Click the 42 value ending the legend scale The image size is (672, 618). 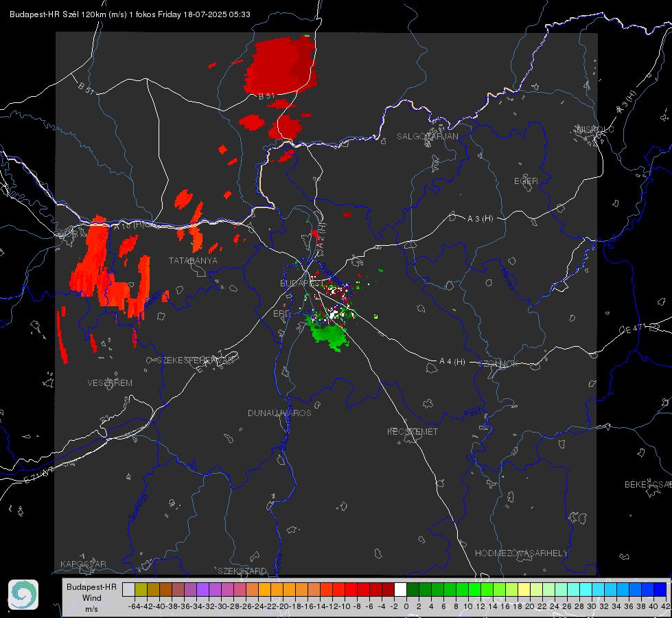pos(665,606)
